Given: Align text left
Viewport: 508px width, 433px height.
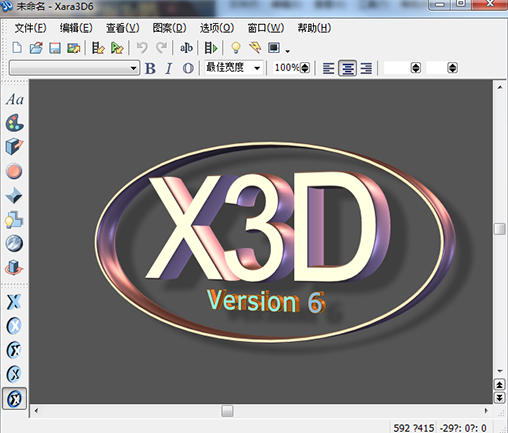Looking at the screenshot, I should 328,69.
